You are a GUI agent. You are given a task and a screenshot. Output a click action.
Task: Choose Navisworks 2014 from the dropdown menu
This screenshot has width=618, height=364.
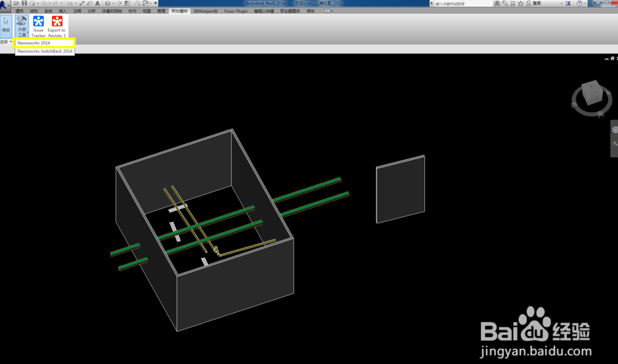coord(45,43)
